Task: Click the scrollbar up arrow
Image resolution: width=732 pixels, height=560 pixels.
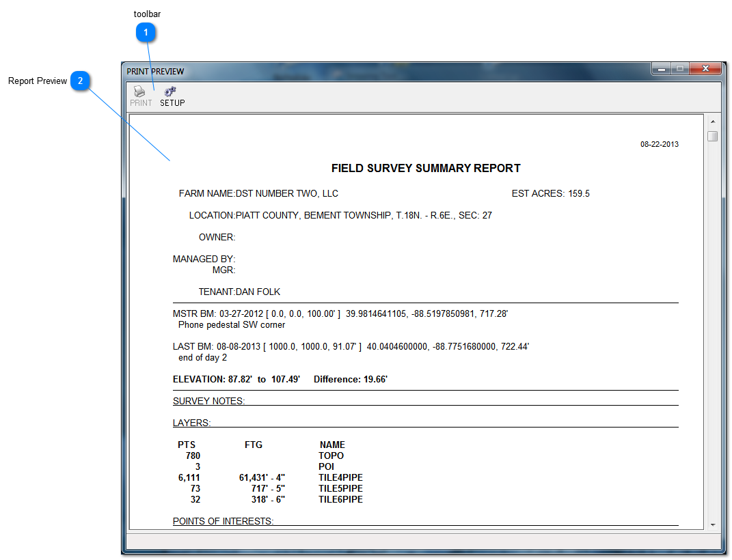Action: click(712, 122)
